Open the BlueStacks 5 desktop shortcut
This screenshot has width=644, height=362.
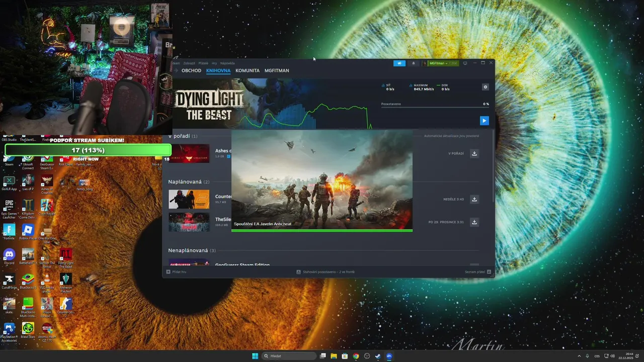[x=28, y=281]
